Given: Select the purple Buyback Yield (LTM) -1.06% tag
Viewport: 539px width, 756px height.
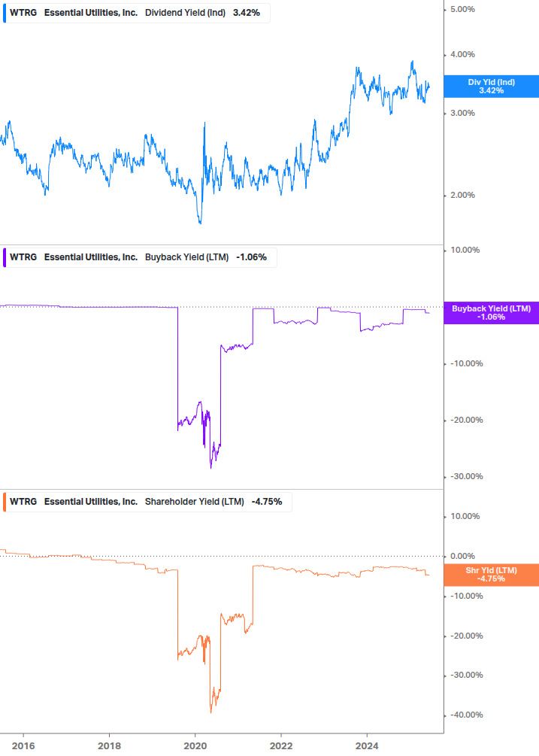Looking at the screenshot, I should [x=492, y=313].
